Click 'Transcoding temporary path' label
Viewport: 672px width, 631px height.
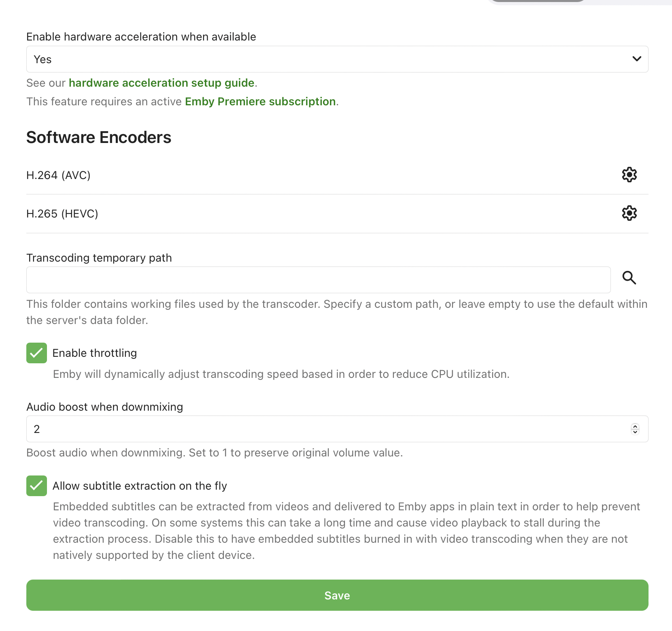pyautogui.click(x=99, y=258)
